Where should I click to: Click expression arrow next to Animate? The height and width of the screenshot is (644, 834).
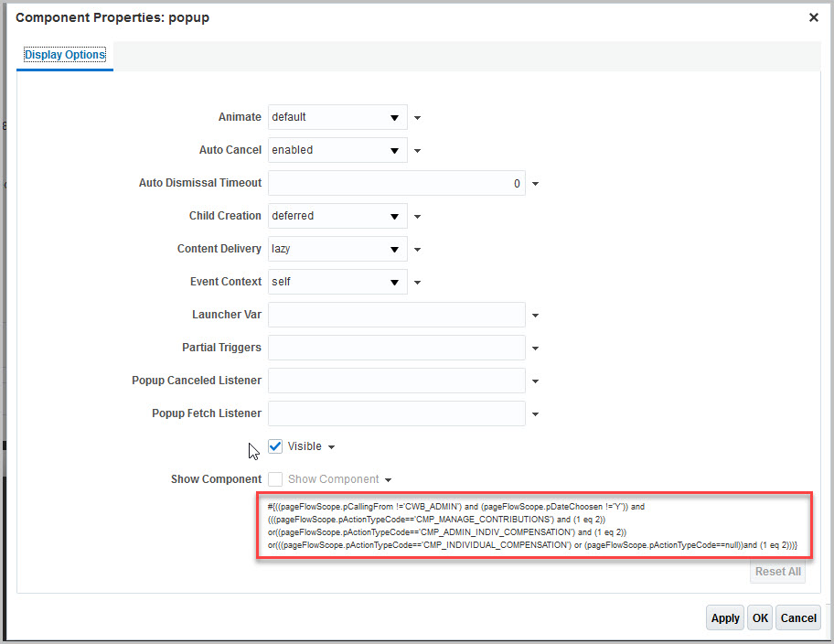tap(417, 118)
